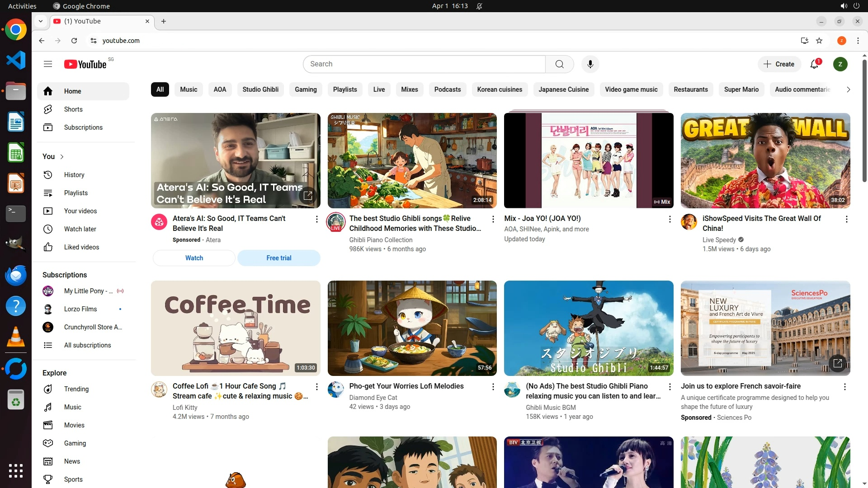The image size is (868, 488).
Task: Expand the You section chevron
Action: tap(62, 157)
